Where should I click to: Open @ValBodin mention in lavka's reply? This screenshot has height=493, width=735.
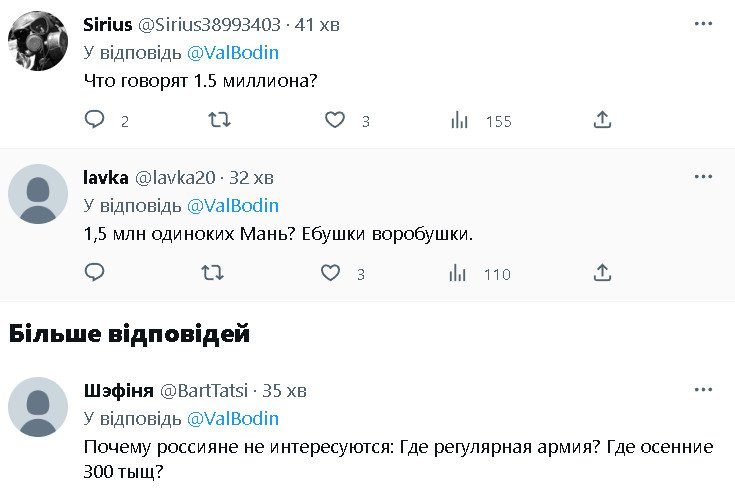232,205
